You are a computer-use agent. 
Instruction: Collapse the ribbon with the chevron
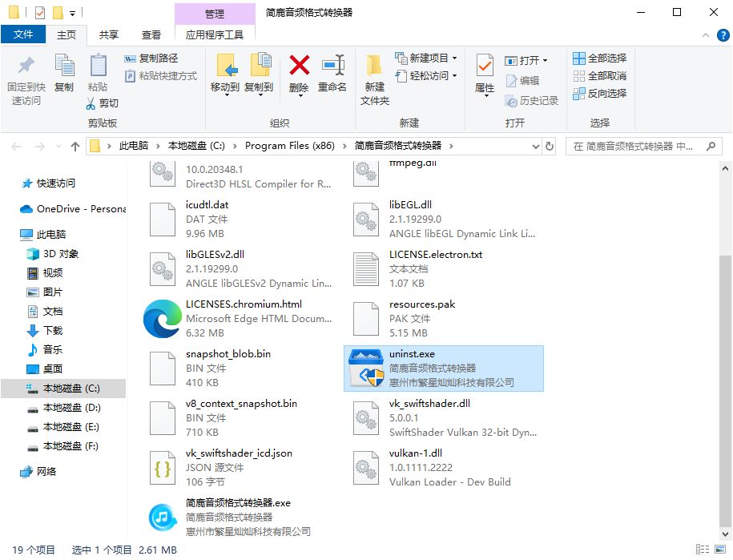pos(706,35)
